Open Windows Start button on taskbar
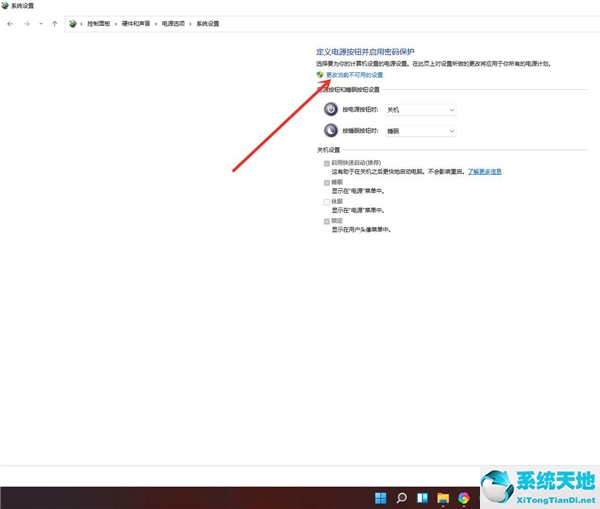Screen dimensions: 600x509 (381, 498)
